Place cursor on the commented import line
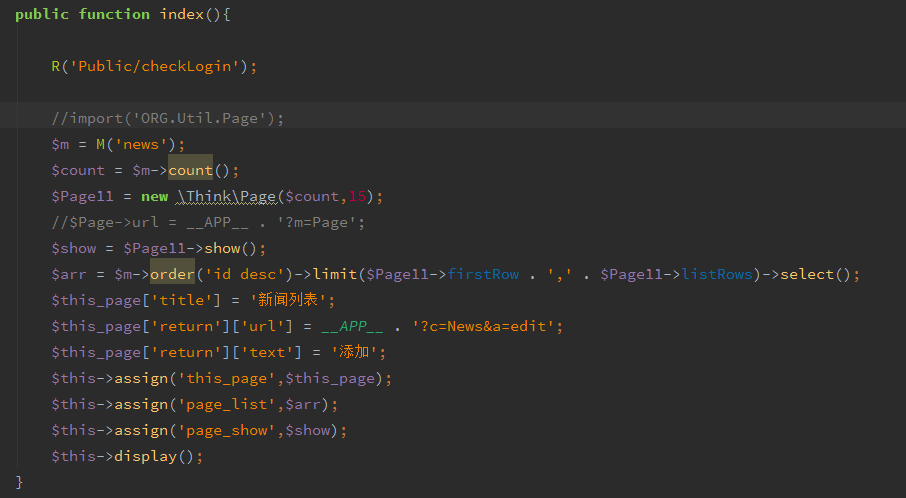 (168, 118)
